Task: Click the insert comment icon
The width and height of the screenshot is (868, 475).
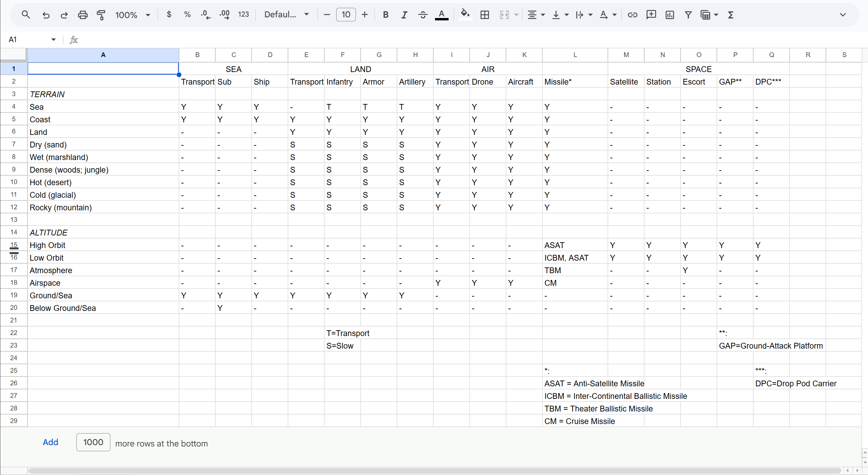Action: (x=651, y=15)
